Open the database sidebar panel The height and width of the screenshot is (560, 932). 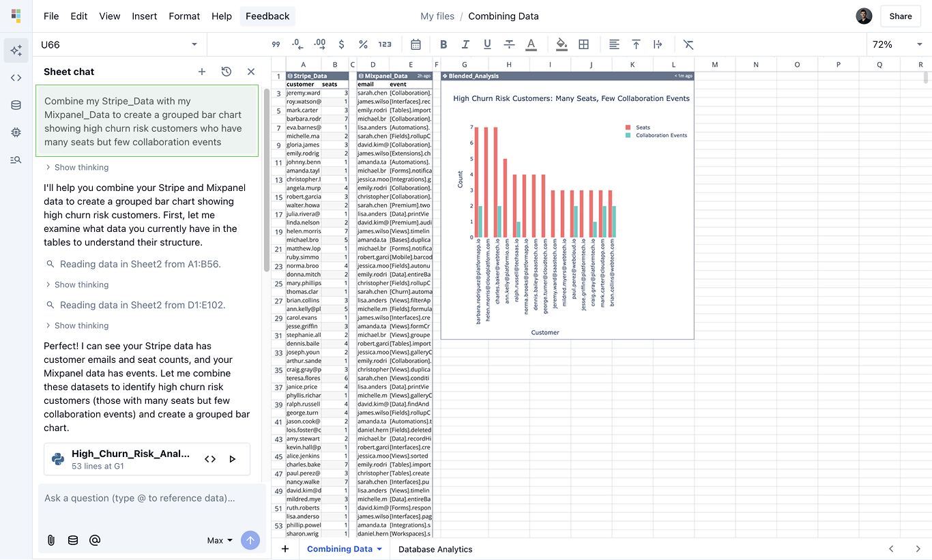coord(16,104)
